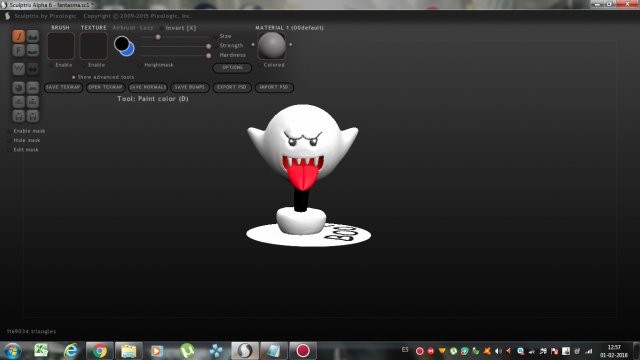Click SAVE BUMPS

(x=190, y=87)
